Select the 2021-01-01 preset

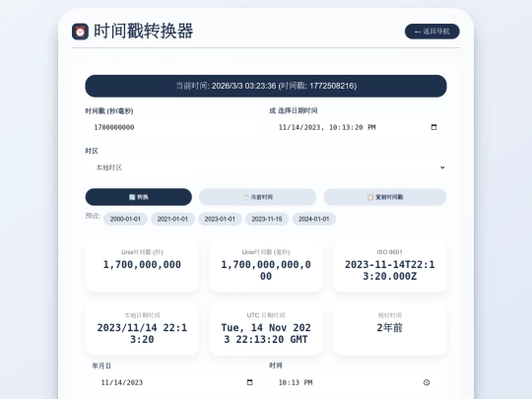click(x=172, y=219)
